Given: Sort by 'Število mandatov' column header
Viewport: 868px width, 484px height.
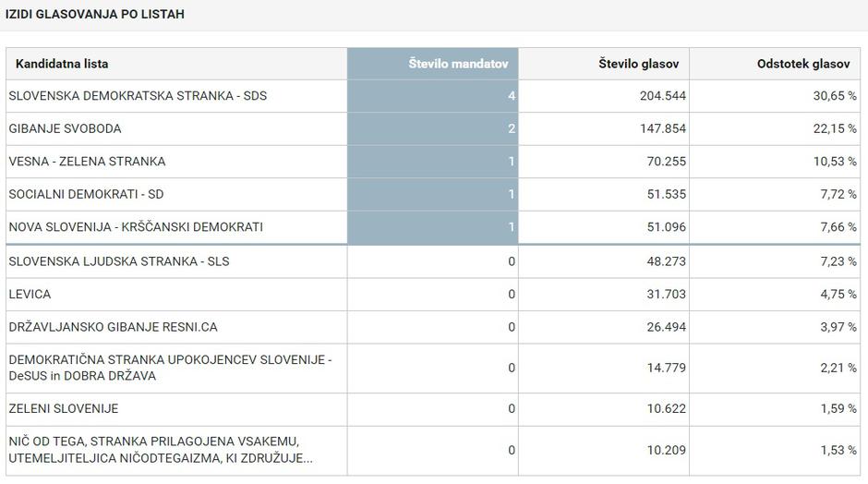Looking at the screenshot, I should [459, 64].
